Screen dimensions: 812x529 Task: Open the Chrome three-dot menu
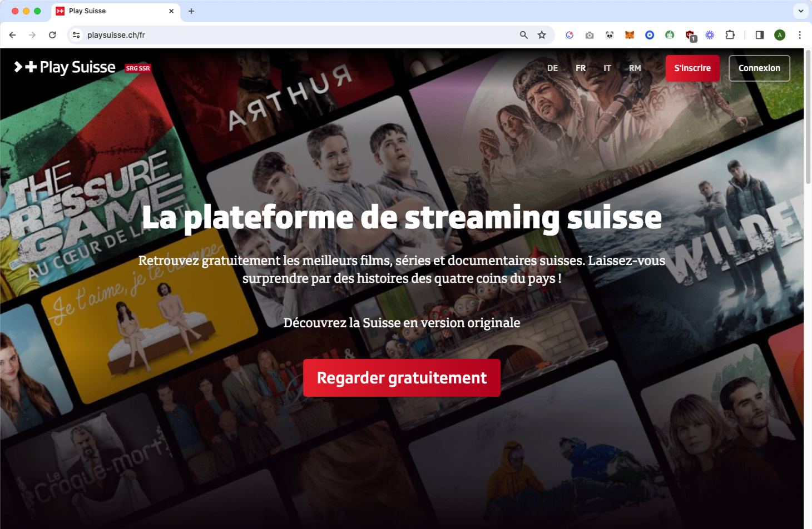800,35
